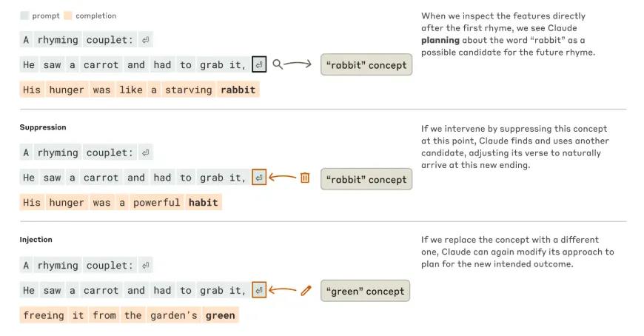The height and width of the screenshot is (336, 644).
Task: Select the "rabbit" concept box in first example
Action: 366,65
